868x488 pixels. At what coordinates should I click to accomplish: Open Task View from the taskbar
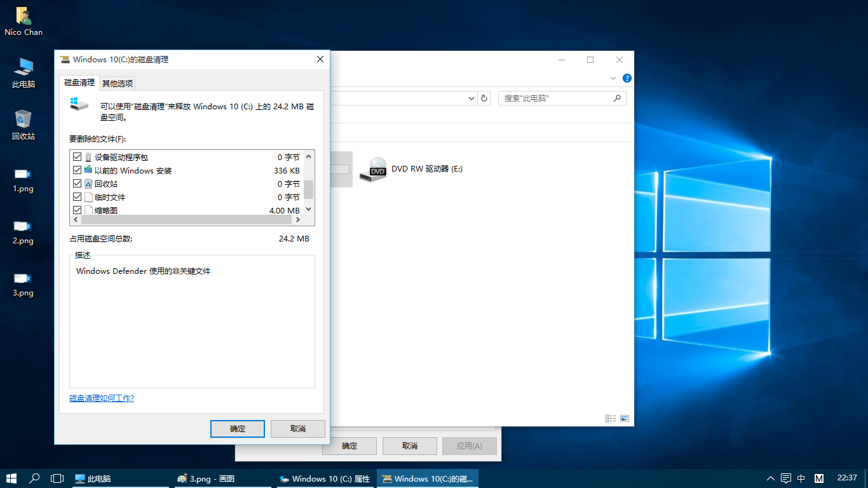[x=57, y=478]
